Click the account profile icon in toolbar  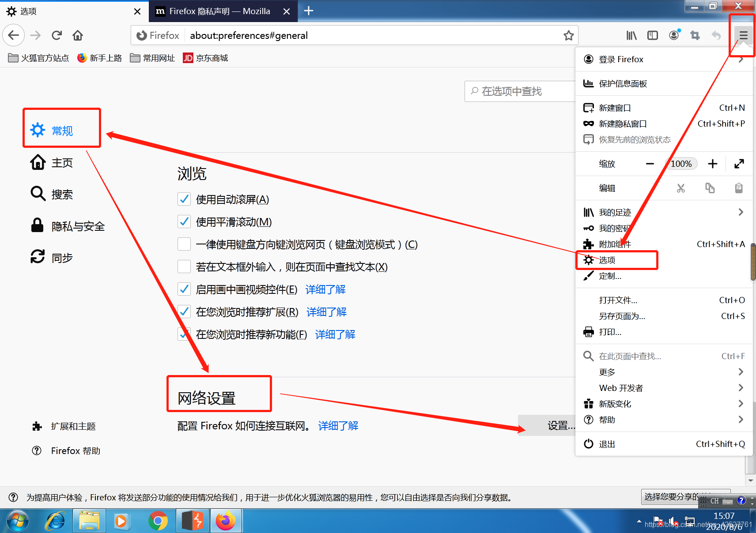coord(673,35)
